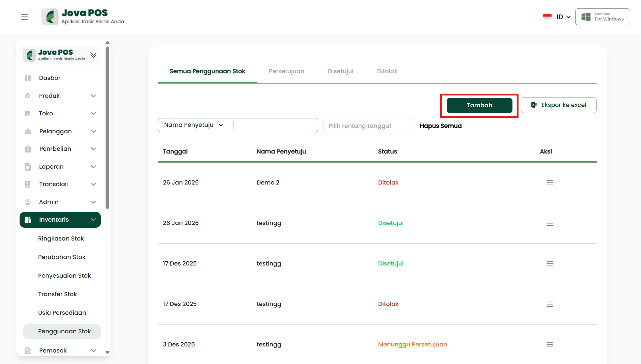This screenshot has height=364, width=641.
Task: Click the Pilih rentang tanggal field
Action: (x=369, y=126)
